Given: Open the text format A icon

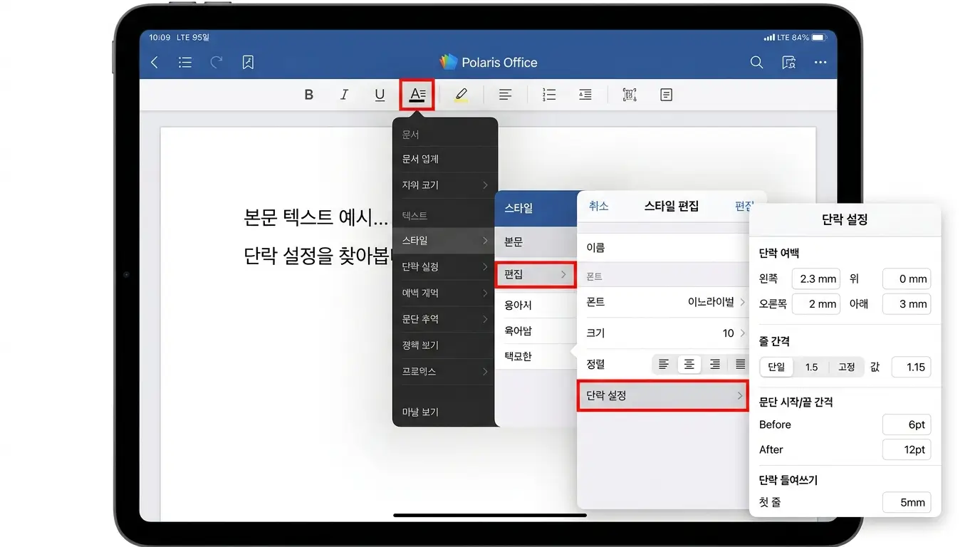Looking at the screenshot, I should pyautogui.click(x=417, y=94).
